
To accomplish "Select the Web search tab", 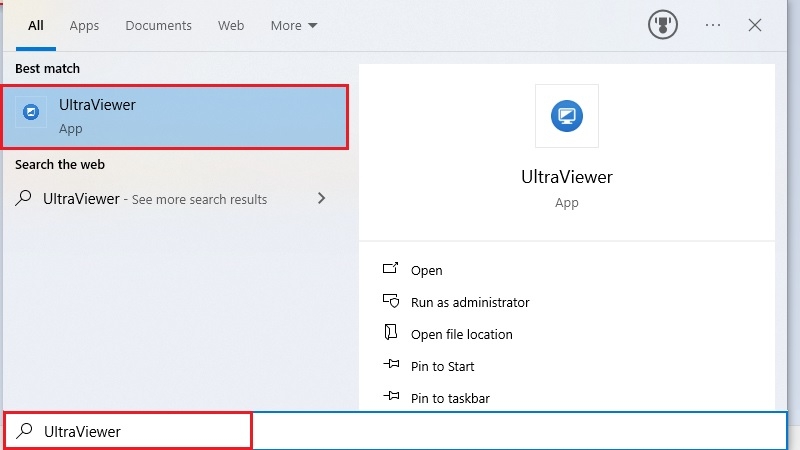I will point(231,26).
